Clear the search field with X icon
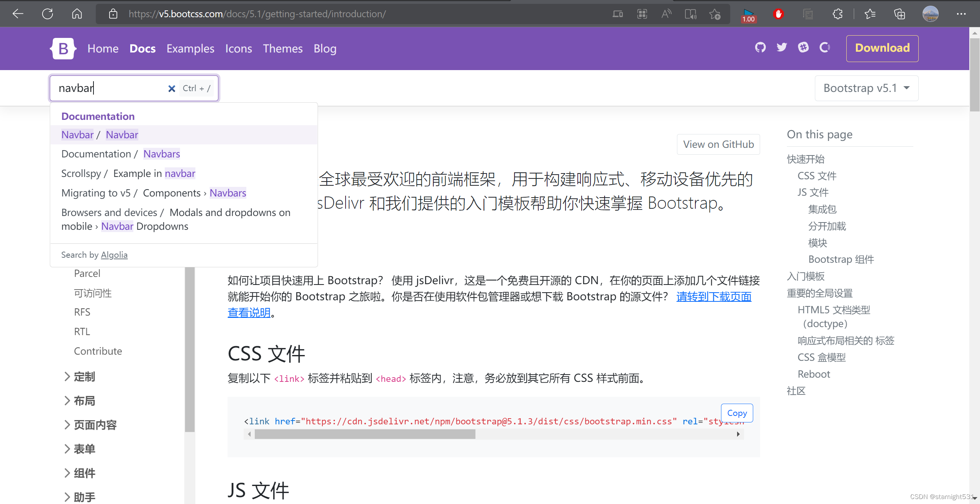The width and height of the screenshot is (980, 504). 172,88
